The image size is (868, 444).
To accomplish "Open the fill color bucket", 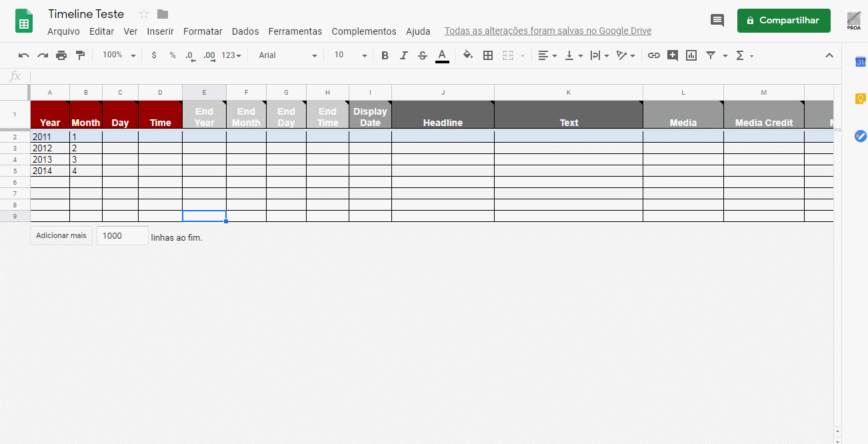I will [x=468, y=55].
